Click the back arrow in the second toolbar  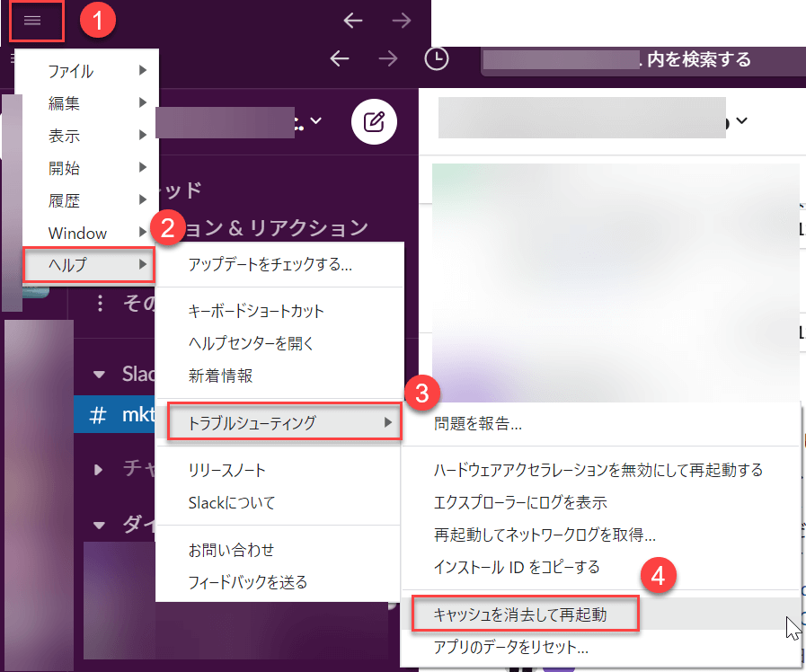[340, 58]
